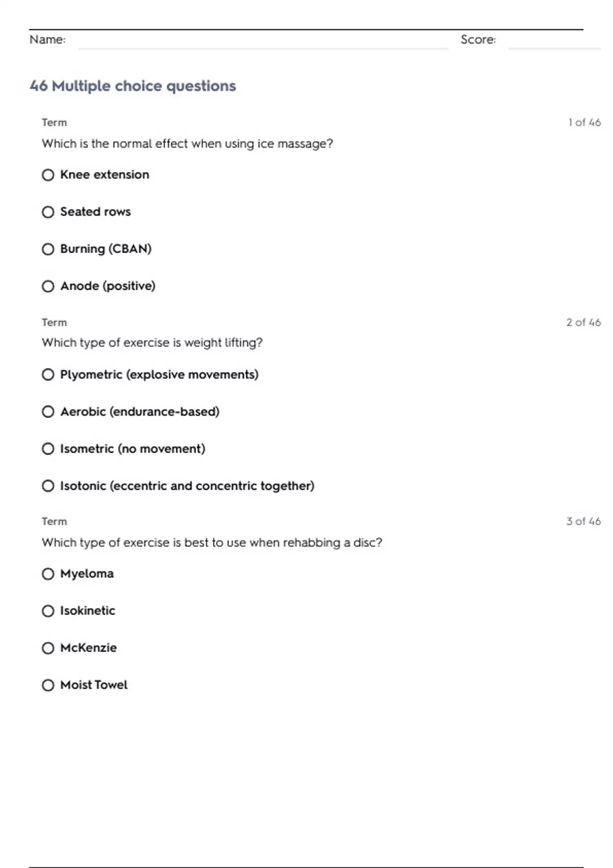Image resolution: width=613 pixels, height=868 pixels.
Task: Pick the Anode (positive) option
Action: coord(48,286)
